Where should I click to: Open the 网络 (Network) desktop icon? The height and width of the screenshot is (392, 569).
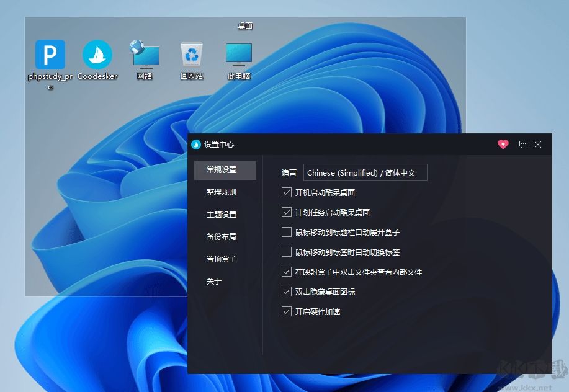click(145, 55)
